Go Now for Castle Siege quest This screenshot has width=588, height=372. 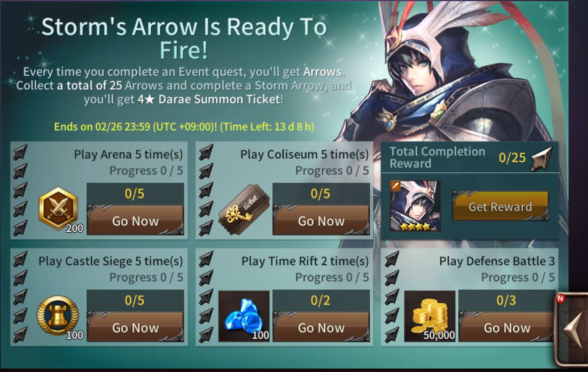tap(135, 327)
